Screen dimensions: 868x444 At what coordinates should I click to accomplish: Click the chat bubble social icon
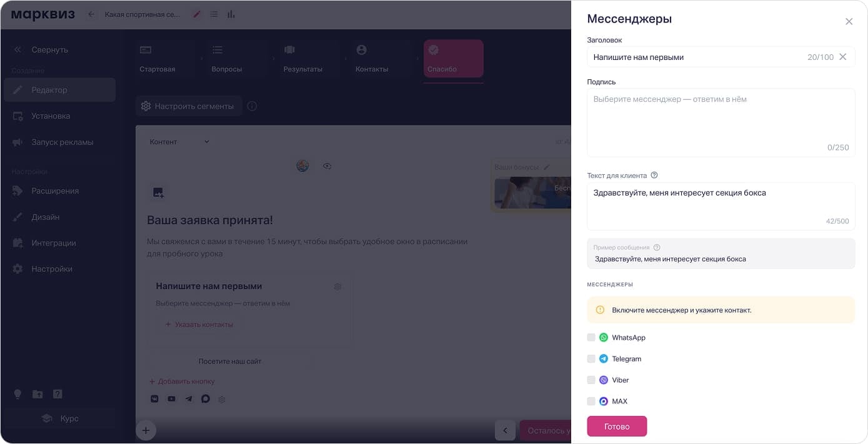[205, 399]
